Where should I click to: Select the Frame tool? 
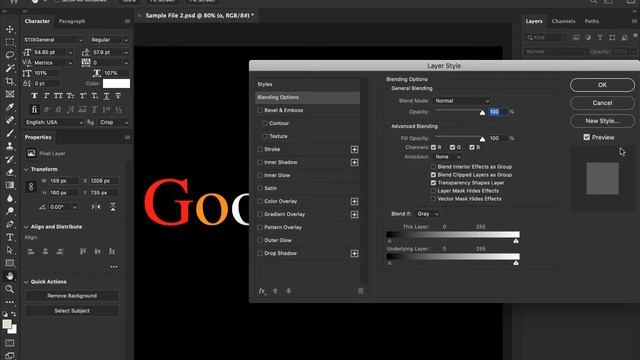click(x=10, y=94)
